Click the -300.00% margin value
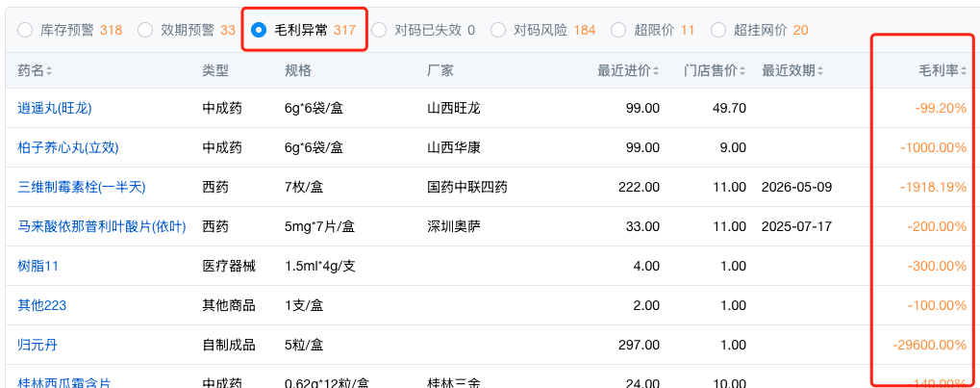The width and height of the screenshot is (980, 388). tap(937, 266)
